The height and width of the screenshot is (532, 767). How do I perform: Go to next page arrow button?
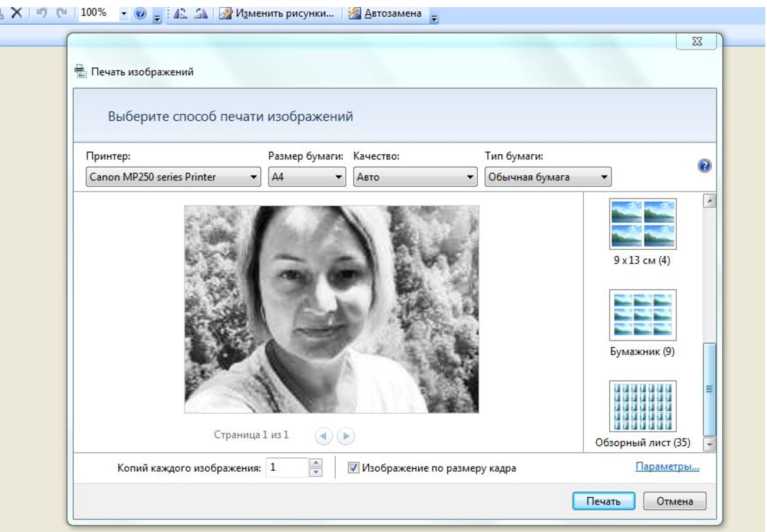tap(347, 436)
